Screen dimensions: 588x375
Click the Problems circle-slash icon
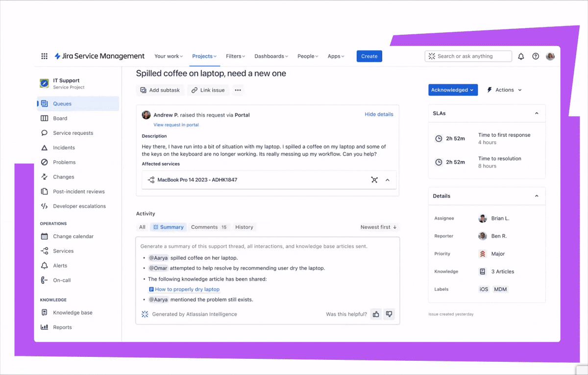pos(44,162)
